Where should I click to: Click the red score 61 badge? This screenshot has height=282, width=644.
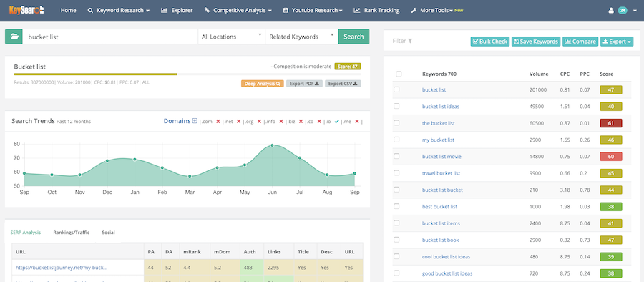pyautogui.click(x=611, y=123)
